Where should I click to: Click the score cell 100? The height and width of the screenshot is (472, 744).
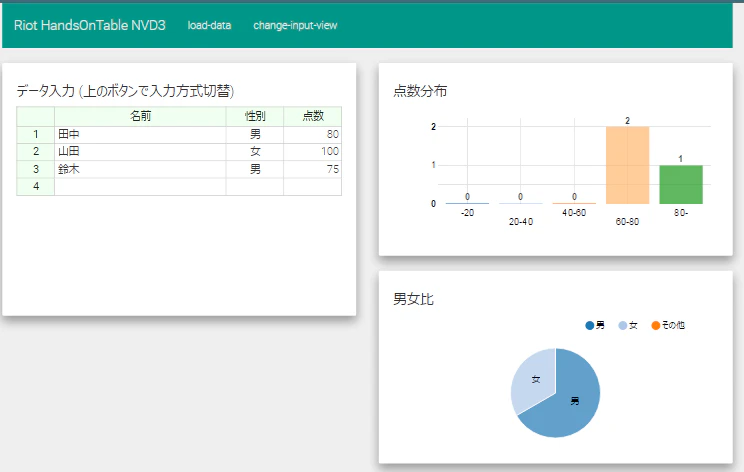coord(313,152)
